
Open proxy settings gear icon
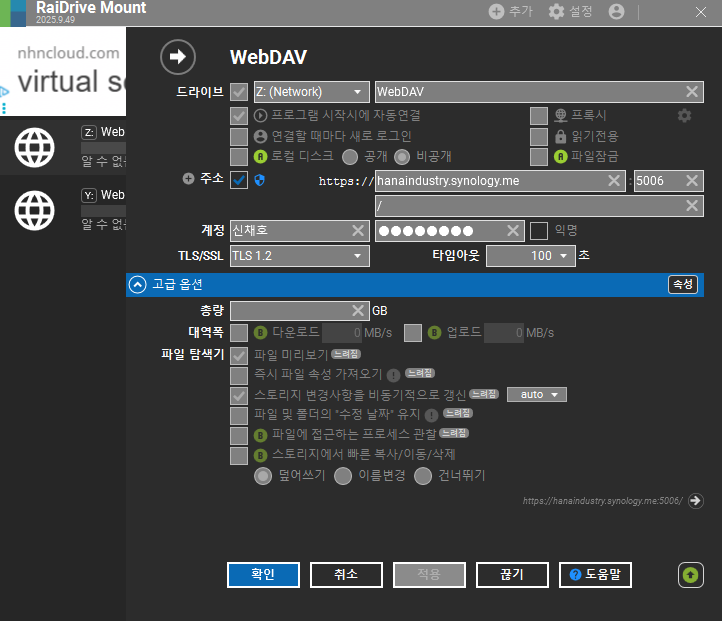click(684, 115)
